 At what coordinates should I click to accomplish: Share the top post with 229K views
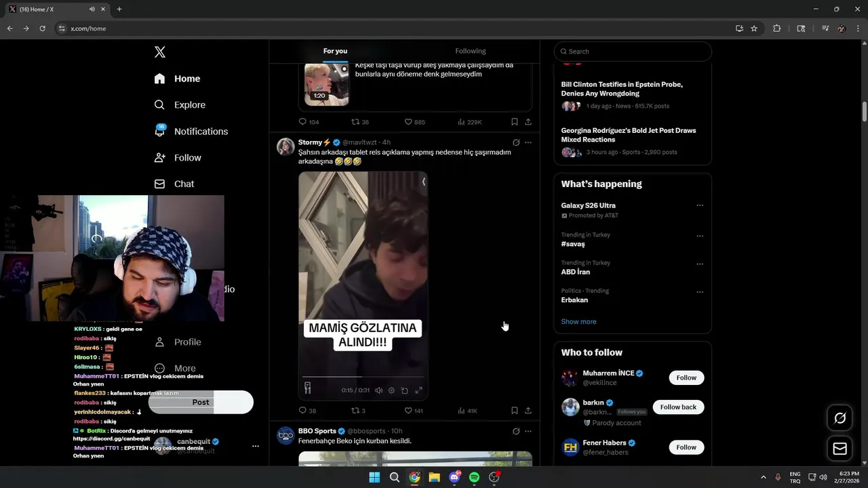pyautogui.click(x=528, y=122)
